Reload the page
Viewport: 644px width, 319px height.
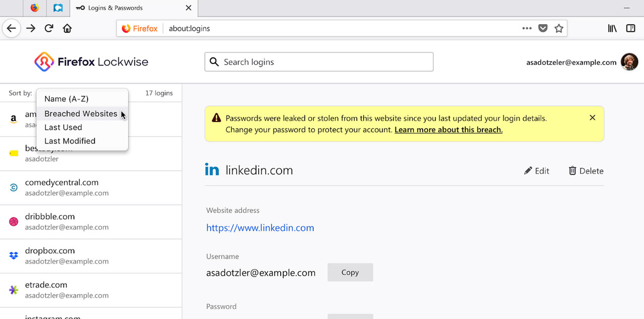pos(49,28)
